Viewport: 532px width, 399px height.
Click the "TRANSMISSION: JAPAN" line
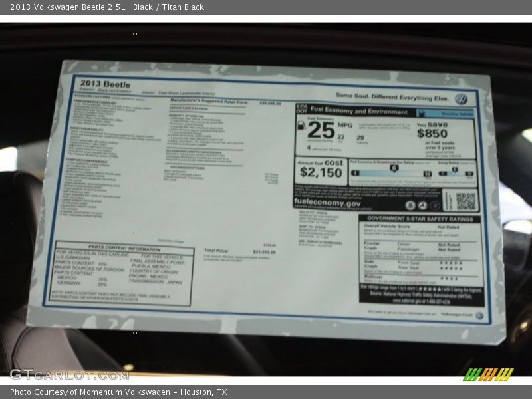pyautogui.click(x=155, y=281)
